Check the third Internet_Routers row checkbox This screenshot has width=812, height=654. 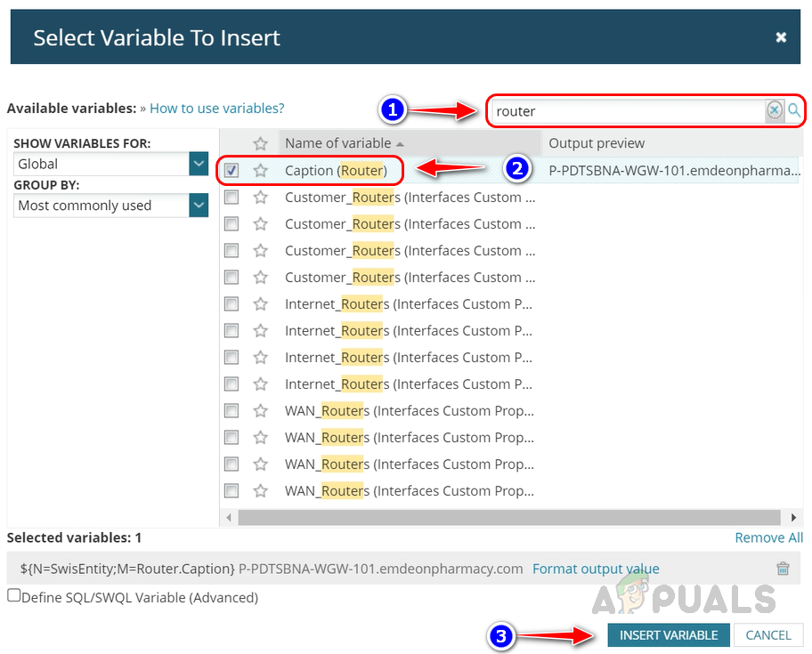click(x=231, y=358)
